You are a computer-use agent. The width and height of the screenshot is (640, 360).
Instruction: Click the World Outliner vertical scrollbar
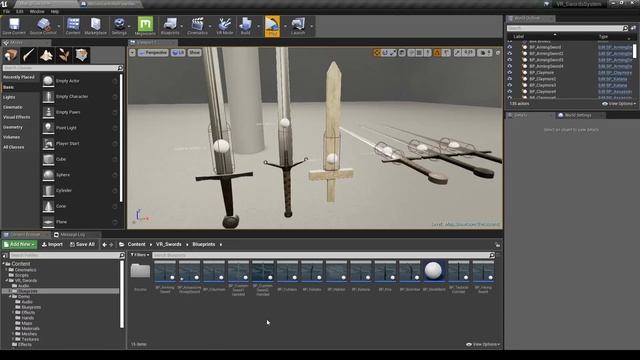(x=635, y=51)
